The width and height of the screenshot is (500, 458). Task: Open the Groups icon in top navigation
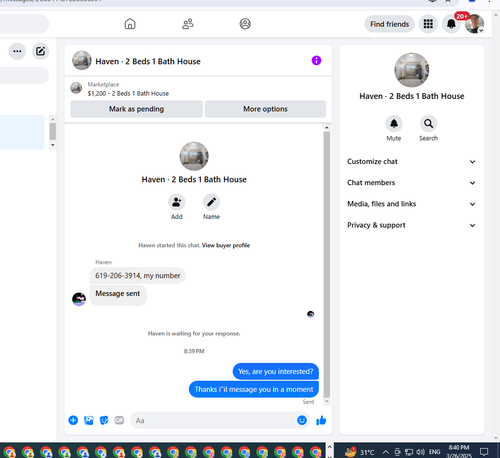click(x=245, y=24)
